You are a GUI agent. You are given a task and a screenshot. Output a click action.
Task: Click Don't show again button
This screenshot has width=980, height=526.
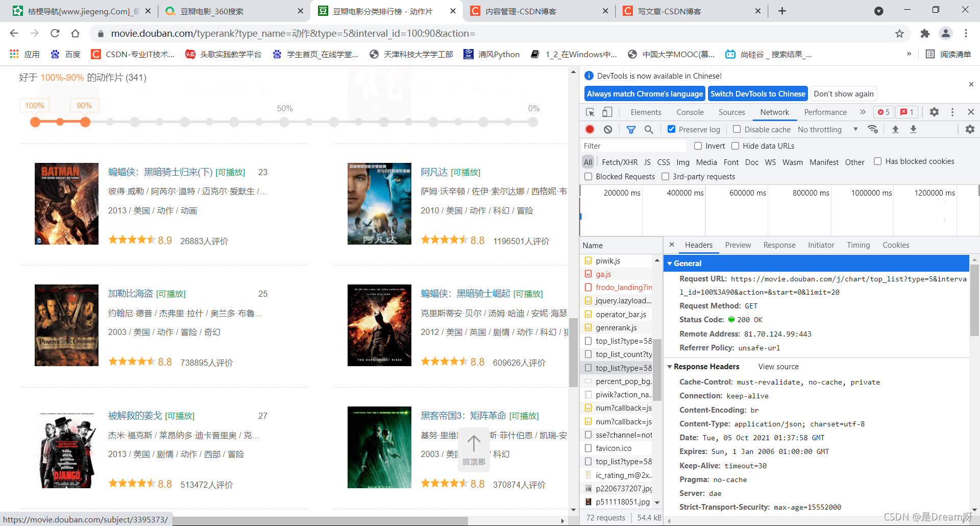843,93
